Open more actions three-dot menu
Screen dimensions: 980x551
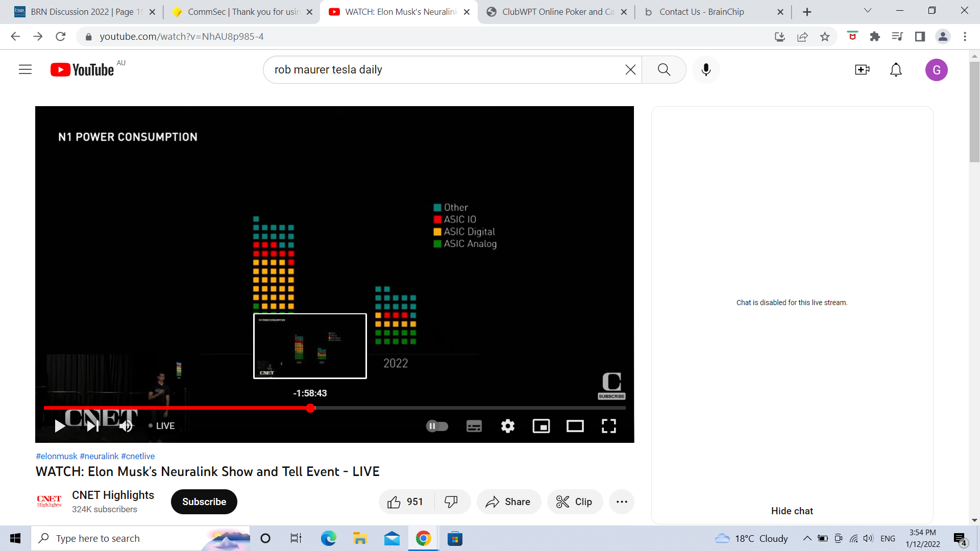pyautogui.click(x=621, y=502)
